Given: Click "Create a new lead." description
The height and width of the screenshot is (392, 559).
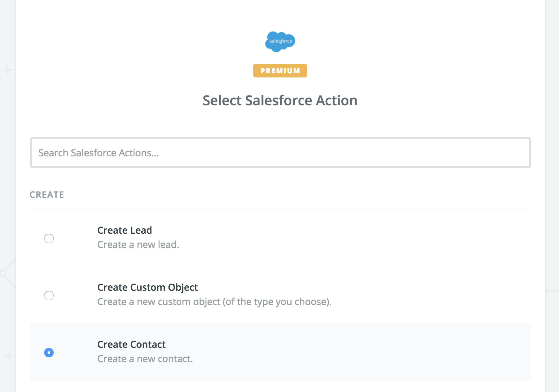Looking at the screenshot, I should pyautogui.click(x=138, y=245).
